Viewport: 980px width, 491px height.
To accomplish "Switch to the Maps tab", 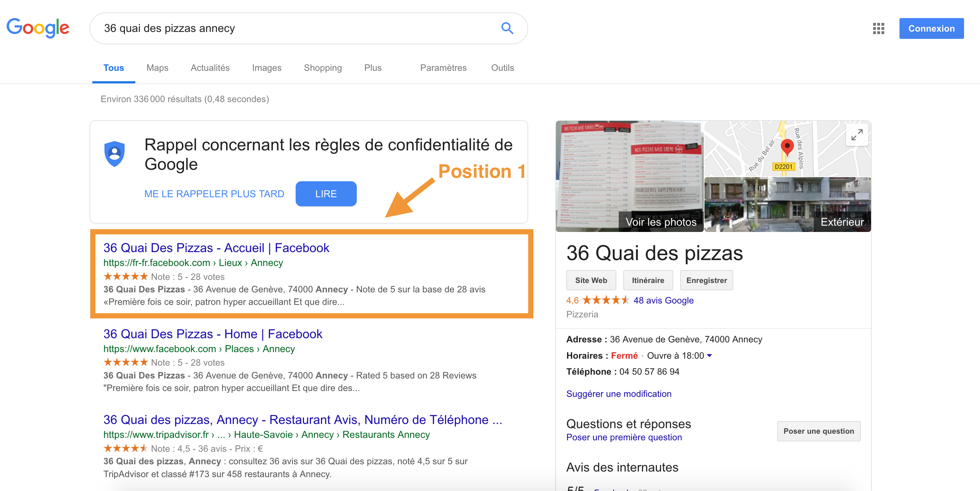I will point(157,68).
